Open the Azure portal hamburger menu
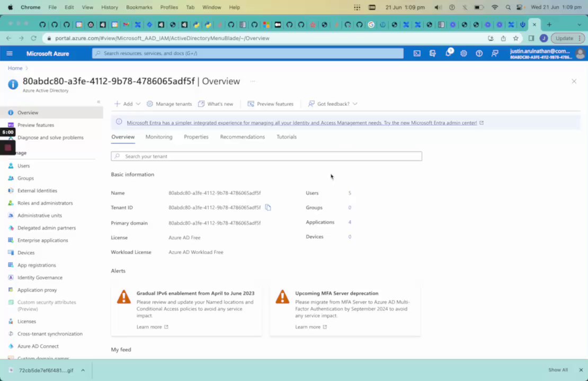Viewport: 588px width, 381px height. click(x=10, y=53)
